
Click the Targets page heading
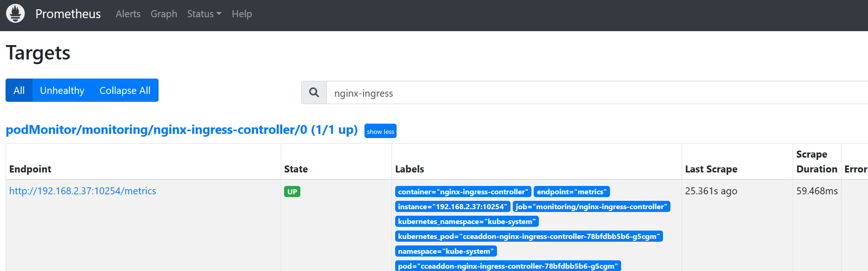[38, 53]
